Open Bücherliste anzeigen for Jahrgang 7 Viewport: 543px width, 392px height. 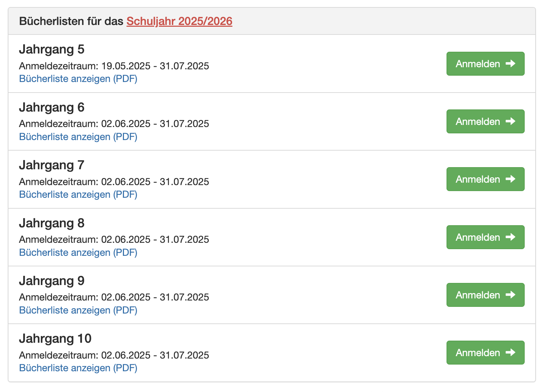point(78,195)
